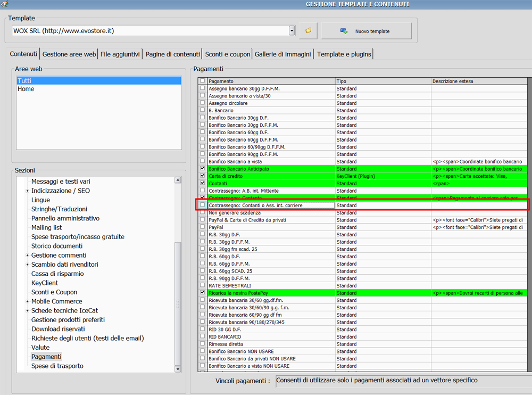Check the RATE SEMESTRALI checkbox
The height and width of the screenshot is (395, 532).
click(x=203, y=285)
